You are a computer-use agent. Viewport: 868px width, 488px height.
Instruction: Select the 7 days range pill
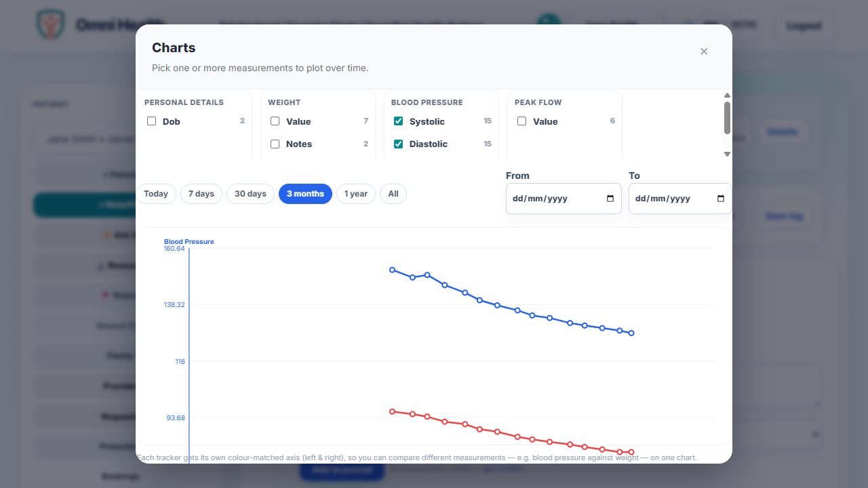(201, 194)
